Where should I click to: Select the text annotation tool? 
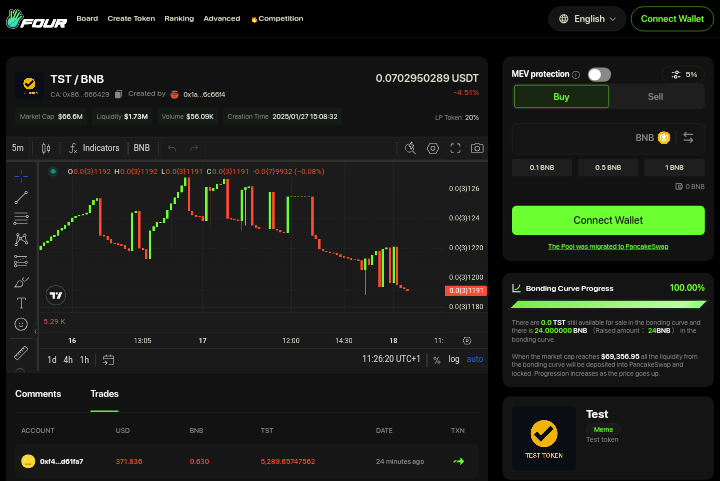coord(21,303)
